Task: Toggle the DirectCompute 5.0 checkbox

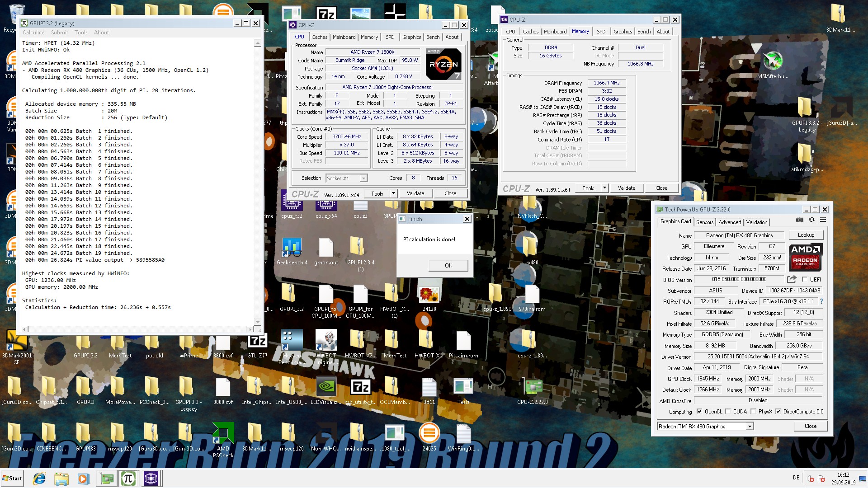Action: pos(778,411)
